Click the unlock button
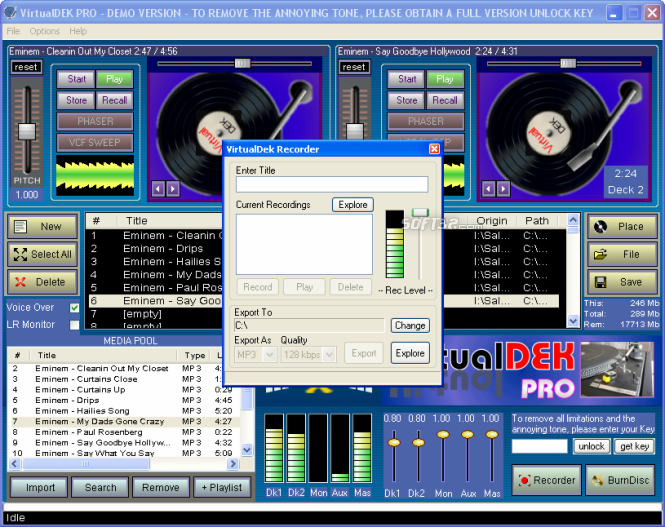Screen dimensions: 665x527 coord(592,446)
